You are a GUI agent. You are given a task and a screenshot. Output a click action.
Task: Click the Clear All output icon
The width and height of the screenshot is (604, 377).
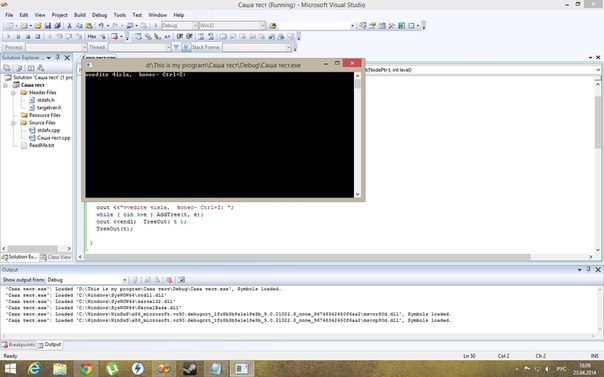click(169, 280)
